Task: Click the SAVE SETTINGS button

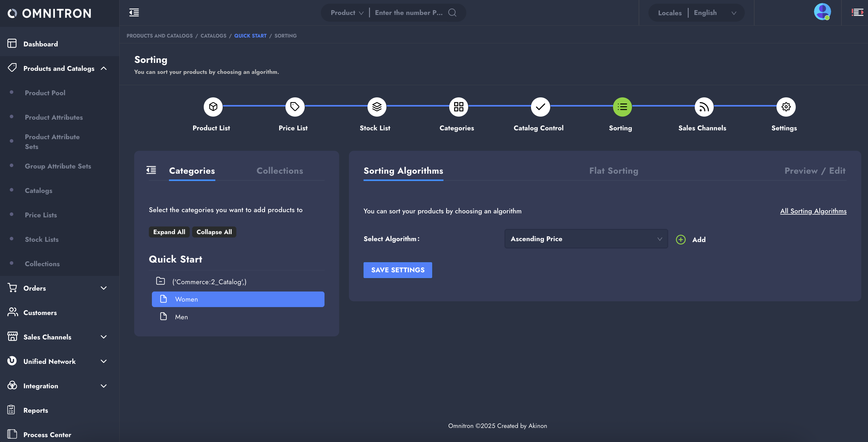Action: pyautogui.click(x=398, y=270)
